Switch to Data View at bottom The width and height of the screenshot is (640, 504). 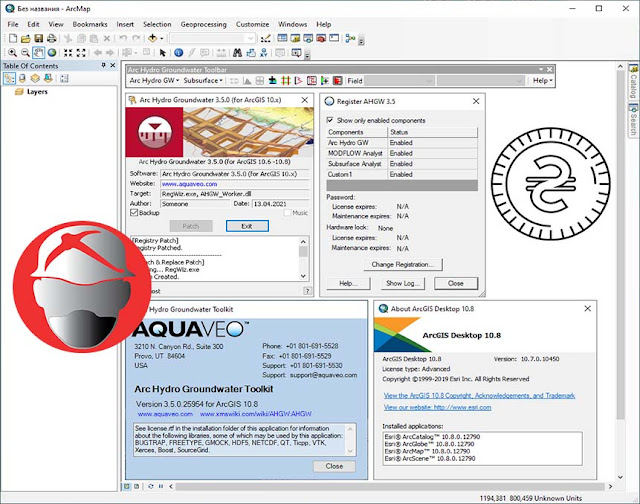coord(127,486)
